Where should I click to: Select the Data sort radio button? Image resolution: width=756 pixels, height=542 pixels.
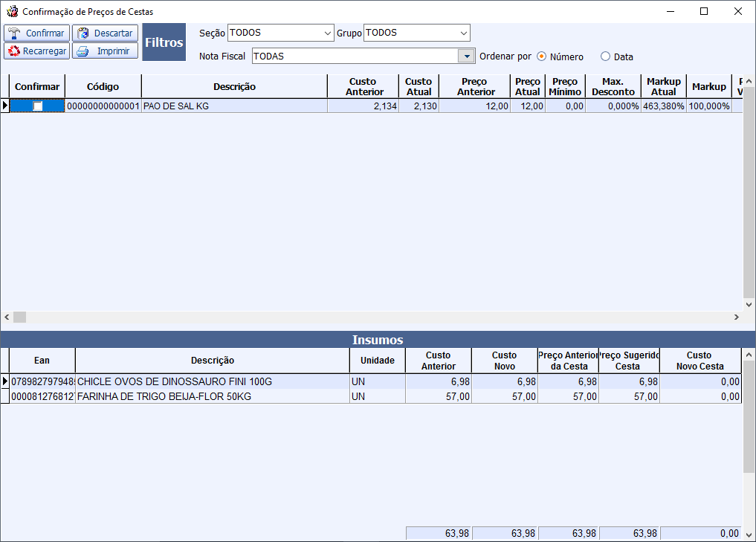click(x=605, y=57)
